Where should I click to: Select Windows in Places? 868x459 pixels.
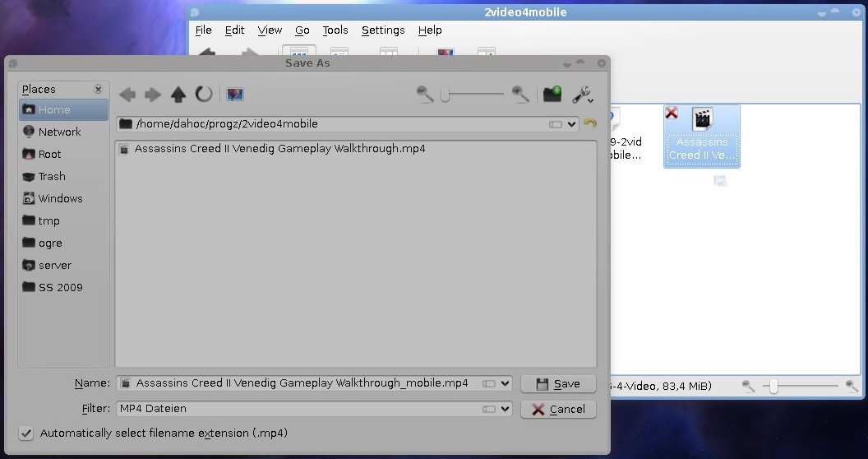pyautogui.click(x=63, y=198)
